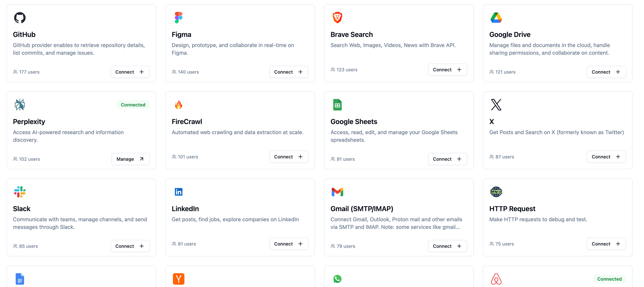Screen dimensions: 644x287
Task: Click the Airbnb logo icon
Action: 496,279
